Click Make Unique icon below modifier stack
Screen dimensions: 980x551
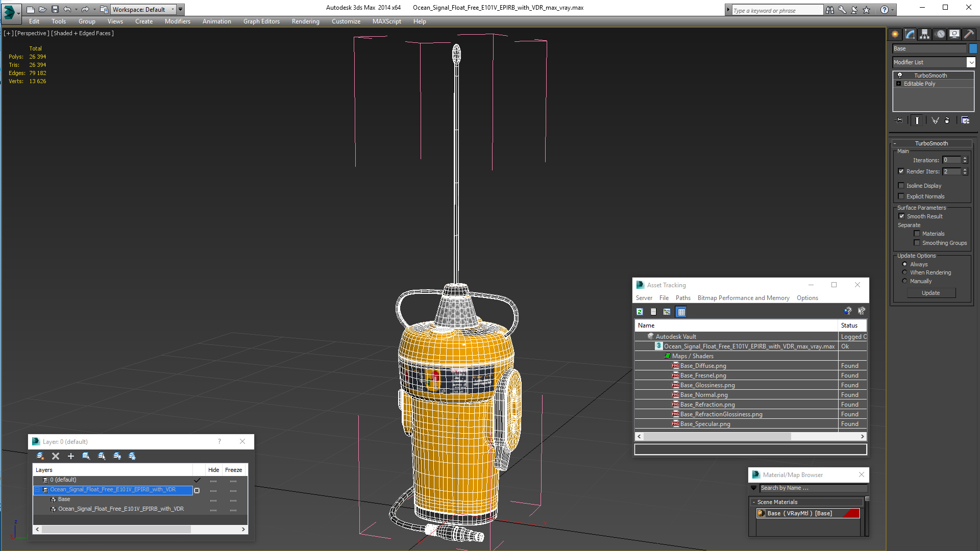coord(935,120)
